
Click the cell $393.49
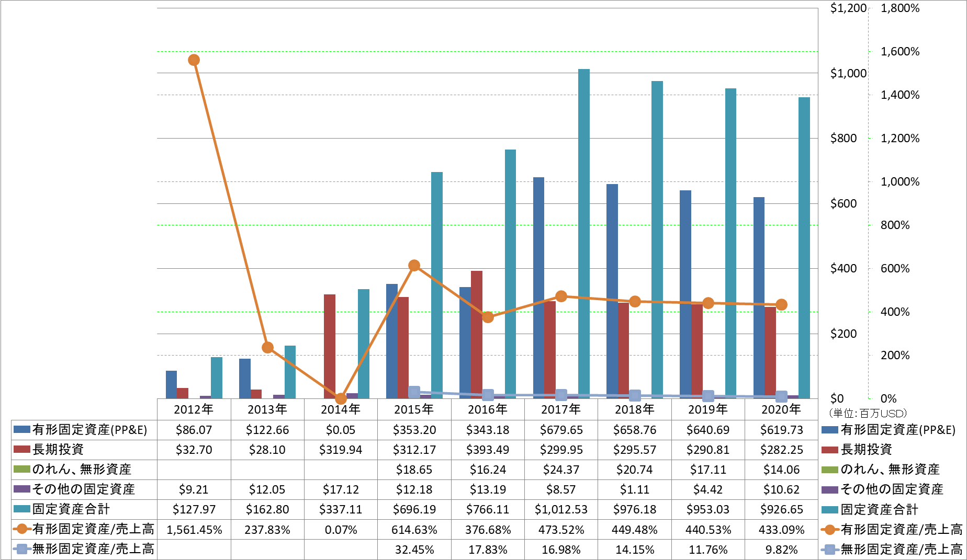(488, 450)
